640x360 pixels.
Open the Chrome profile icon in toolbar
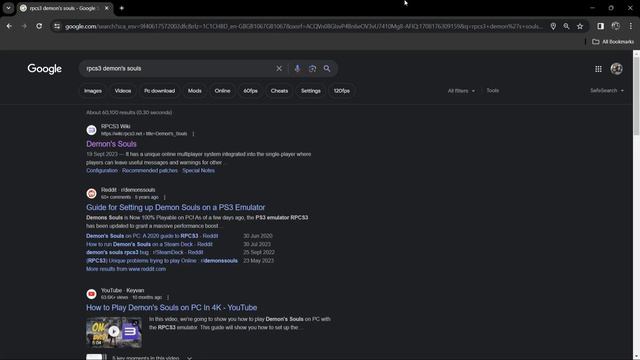click(616, 26)
